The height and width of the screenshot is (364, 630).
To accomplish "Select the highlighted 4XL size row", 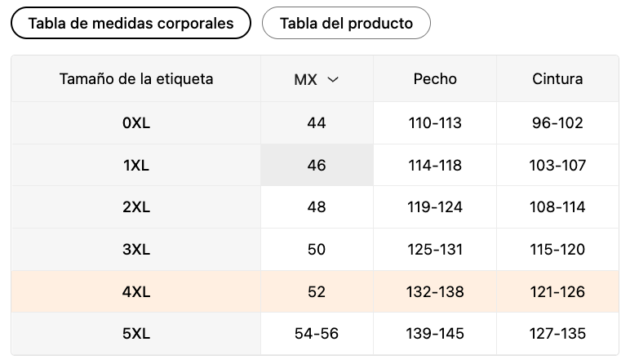I will 315,291.
